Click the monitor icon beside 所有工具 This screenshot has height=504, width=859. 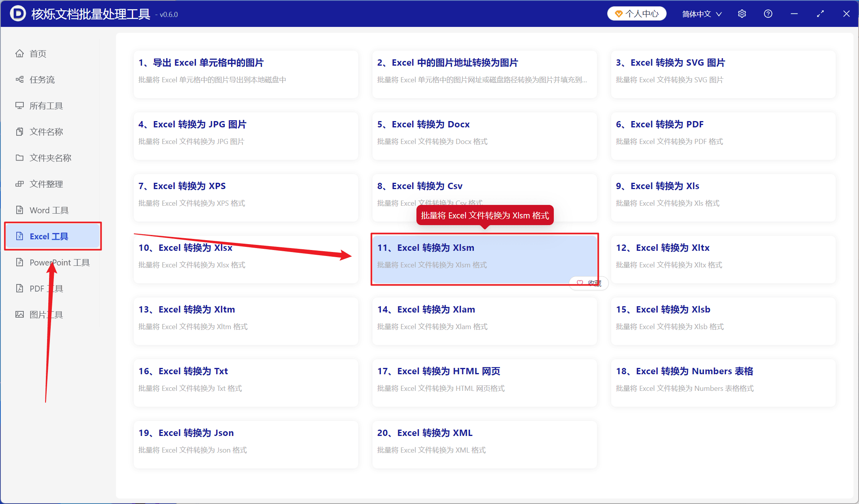(19, 106)
